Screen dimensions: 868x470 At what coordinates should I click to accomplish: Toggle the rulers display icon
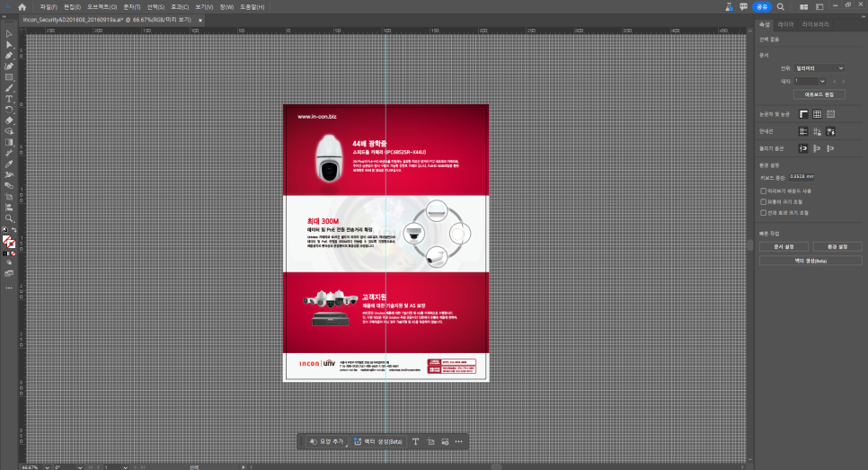pos(803,114)
